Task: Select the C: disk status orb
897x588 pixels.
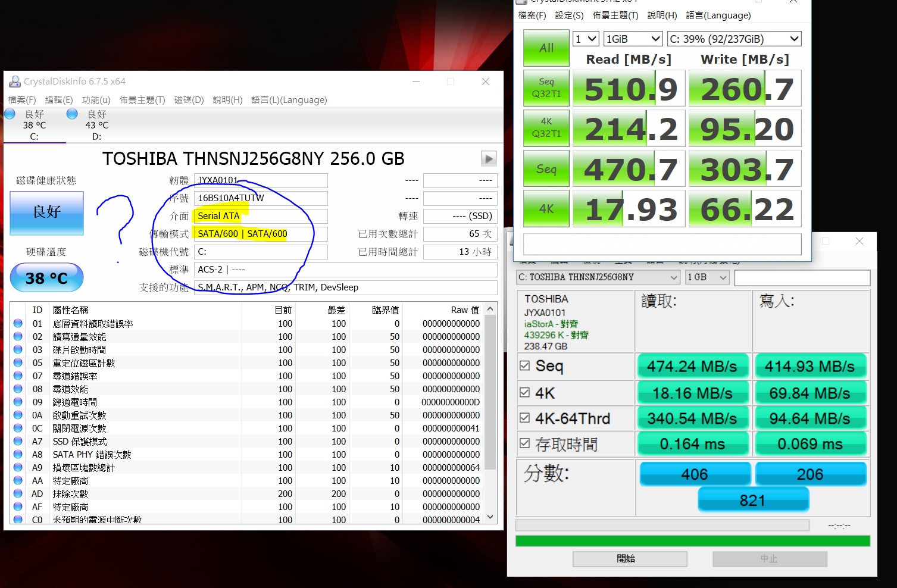Action: click(x=10, y=114)
